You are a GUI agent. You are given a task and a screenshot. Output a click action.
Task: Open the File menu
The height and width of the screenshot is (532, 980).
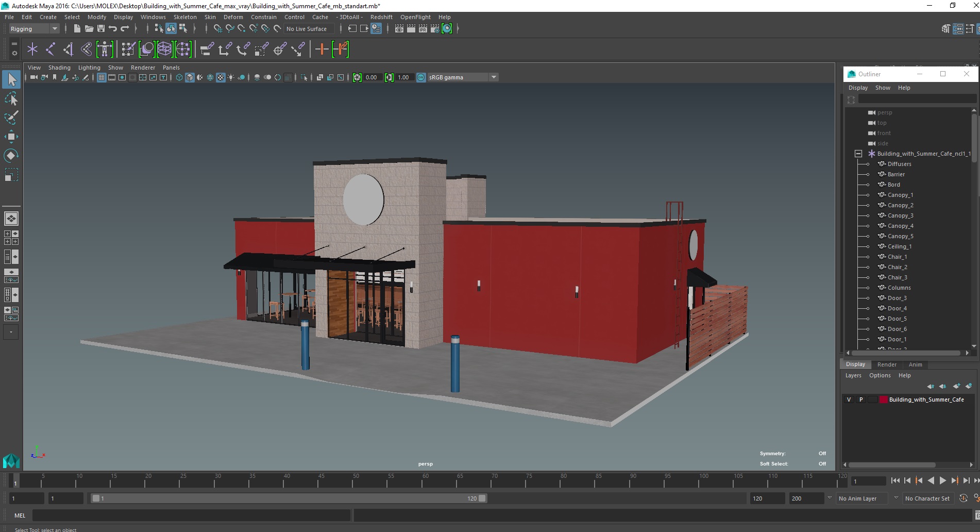click(x=9, y=17)
